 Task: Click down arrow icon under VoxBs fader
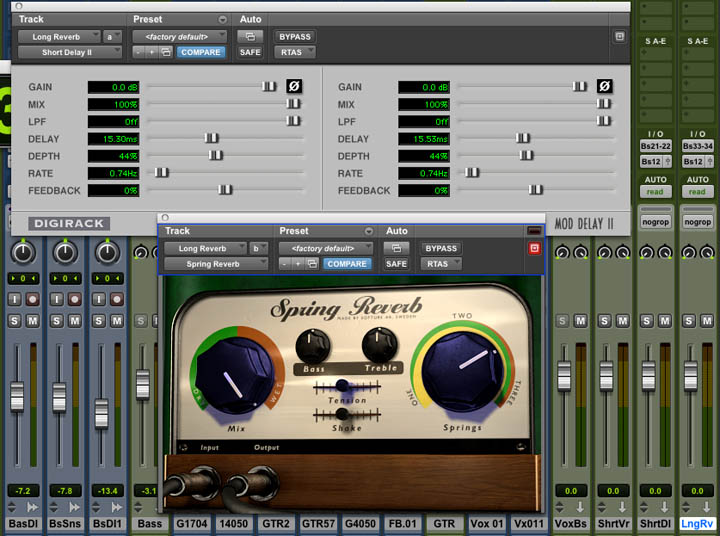click(x=580, y=507)
